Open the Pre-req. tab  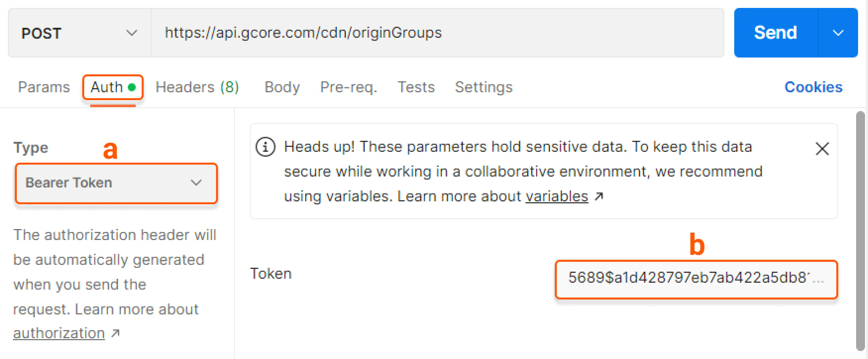pyautogui.click(x=348, y=87)
